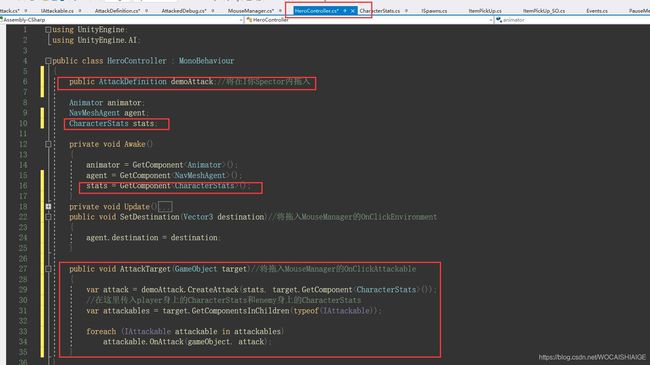Click OnClickEnvironment comment on line 22
The width and height of the screenshot is (650, 365).
coord(399,217)
